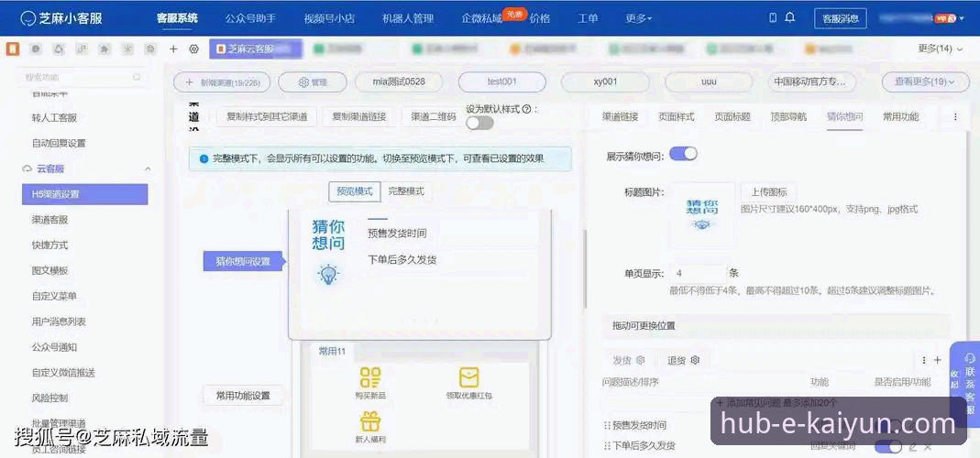Click 渠道二维码 button
980x458 pixels.
[x=433, y=117]
